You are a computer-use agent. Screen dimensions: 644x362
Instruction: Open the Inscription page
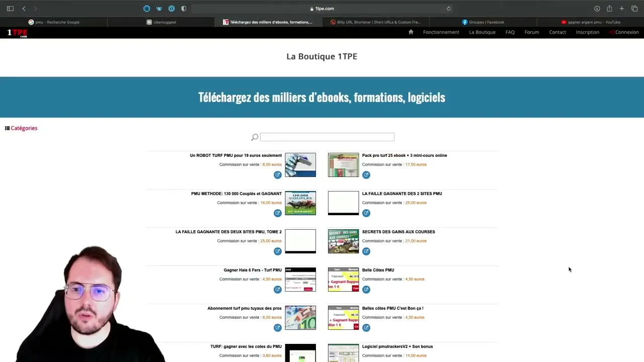588,32
